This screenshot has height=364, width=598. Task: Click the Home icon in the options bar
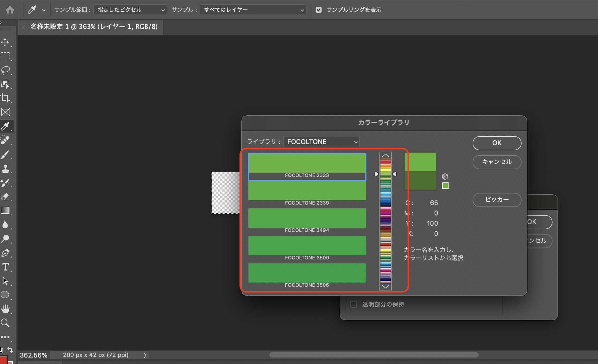click(10, 10)
